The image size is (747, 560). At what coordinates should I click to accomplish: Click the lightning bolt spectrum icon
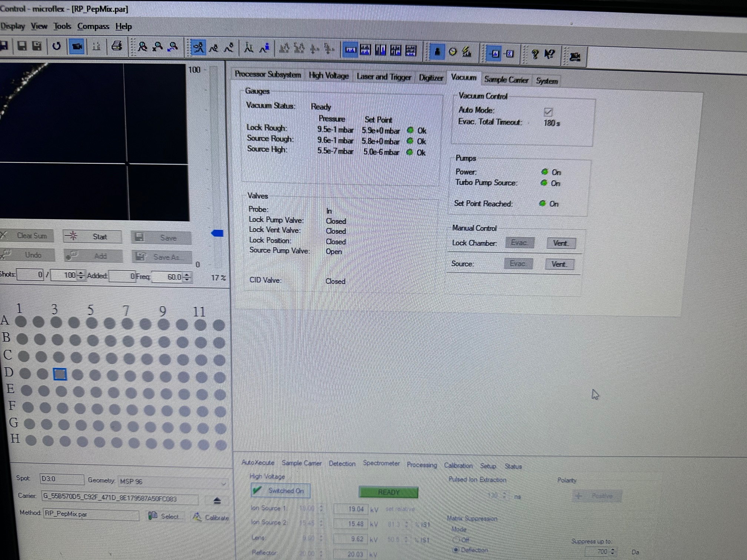point(467,52)
